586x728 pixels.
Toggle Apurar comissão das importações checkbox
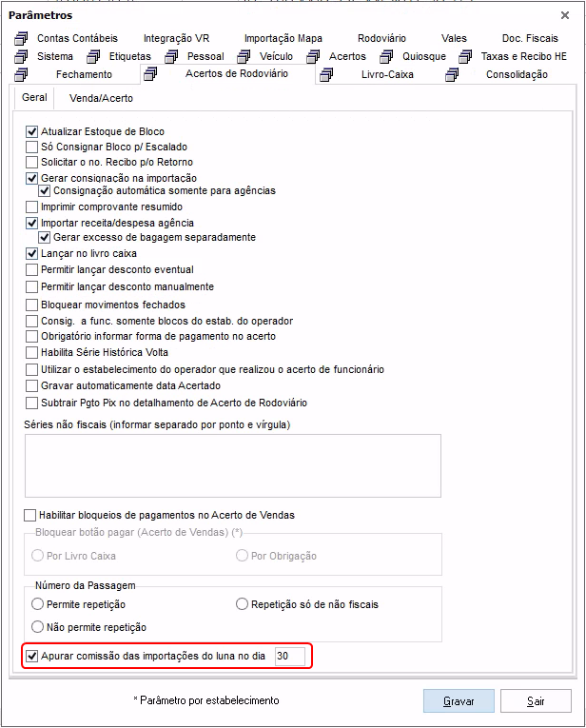pyautogui.click(x=31, y=656)
